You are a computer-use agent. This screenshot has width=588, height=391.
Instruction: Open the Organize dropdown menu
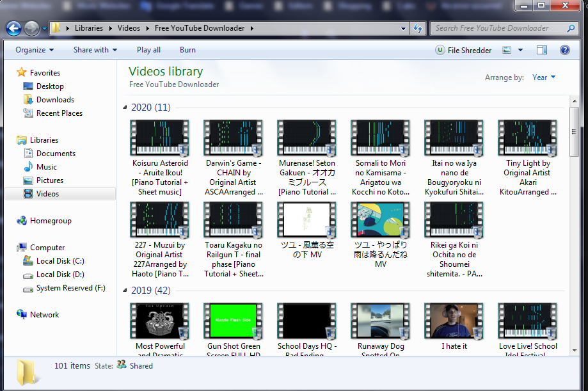[x=35, y=50]
